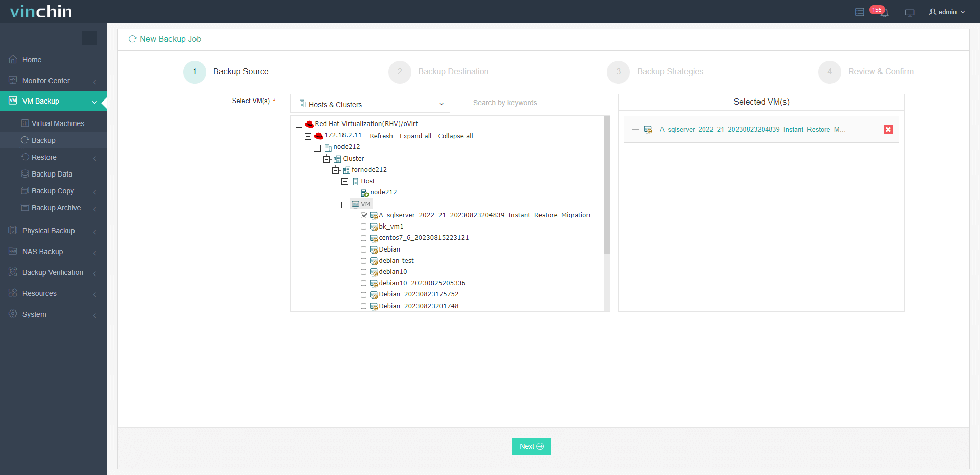The image size is (980, 475).
Task: Open the Hosts & Clusters dropdown
Action: (x=370, y=104)
